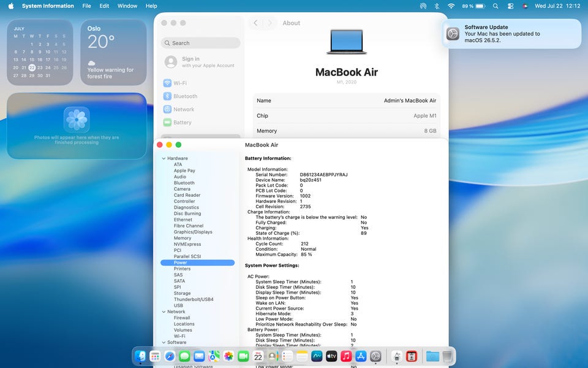Open Trash in the Dock
This screenshot has height=368, width=588.
click(447, 356)
